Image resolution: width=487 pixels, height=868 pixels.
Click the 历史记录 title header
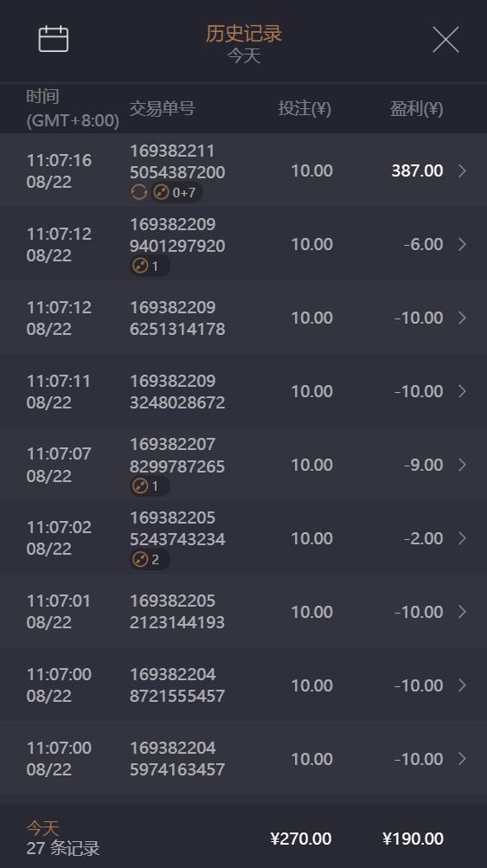pos(244,34)
